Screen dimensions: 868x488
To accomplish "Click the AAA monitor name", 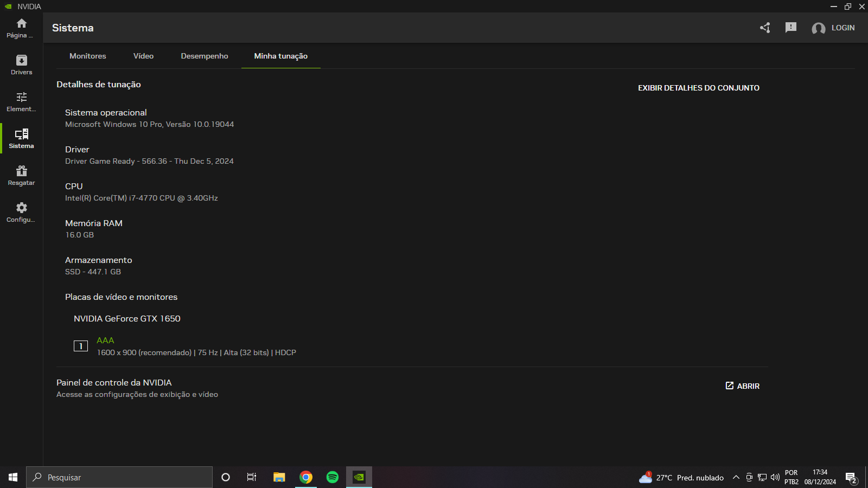I will pyautogui.click(x=105, y=341).
